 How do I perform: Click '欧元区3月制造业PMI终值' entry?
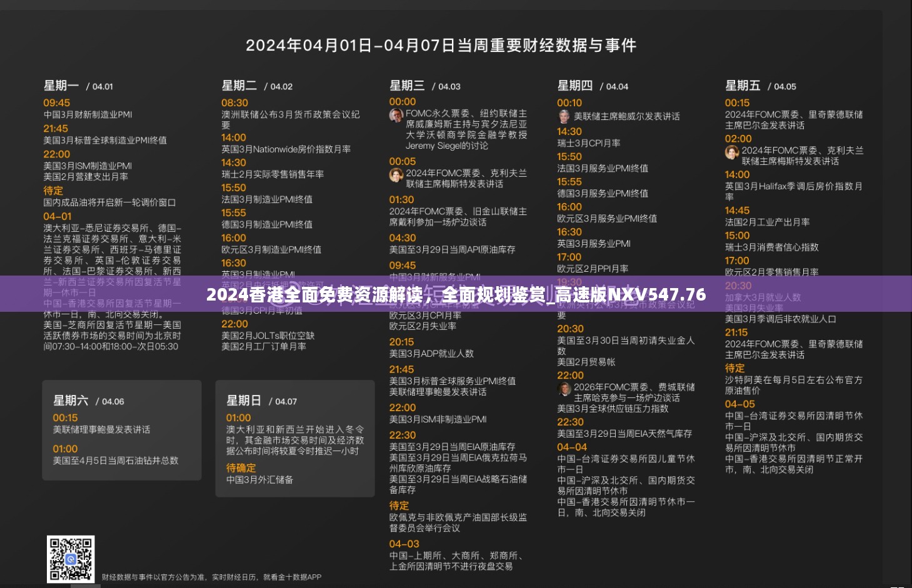pos(271,249)
